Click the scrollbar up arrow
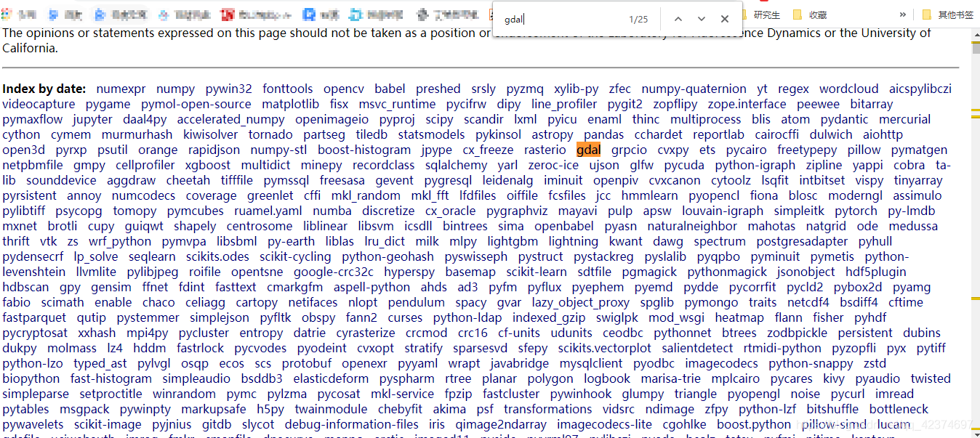Viewport: 980px width, 438px height. click(x=975, y=33)
